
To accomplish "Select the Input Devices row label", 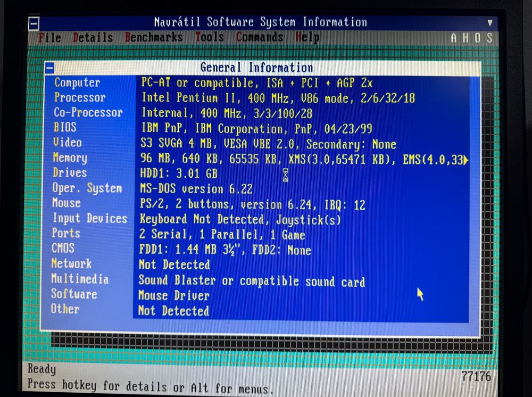I will pos(90,218).
